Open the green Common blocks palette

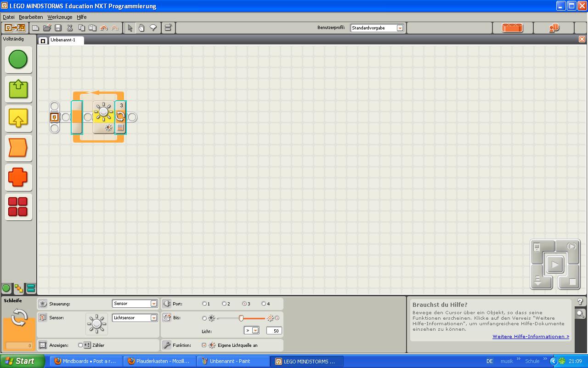[18, 60]
